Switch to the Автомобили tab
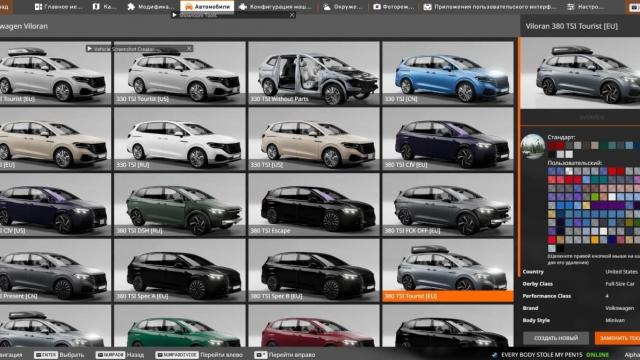 [x=207, y=7]
